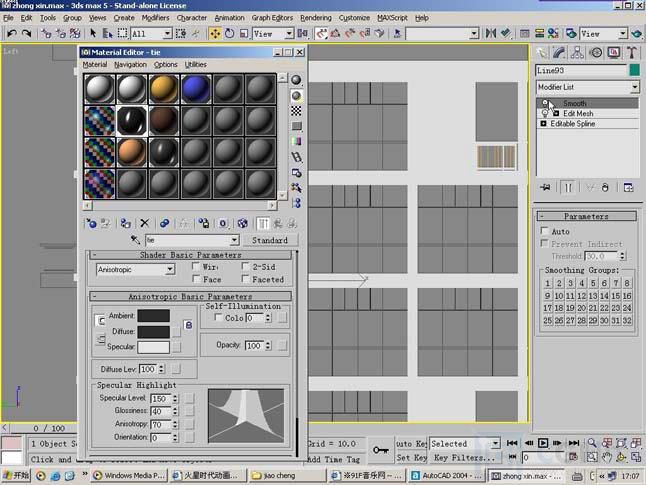
Task: Open the Hierarchy command panel tab
Action: click(577, 53)
